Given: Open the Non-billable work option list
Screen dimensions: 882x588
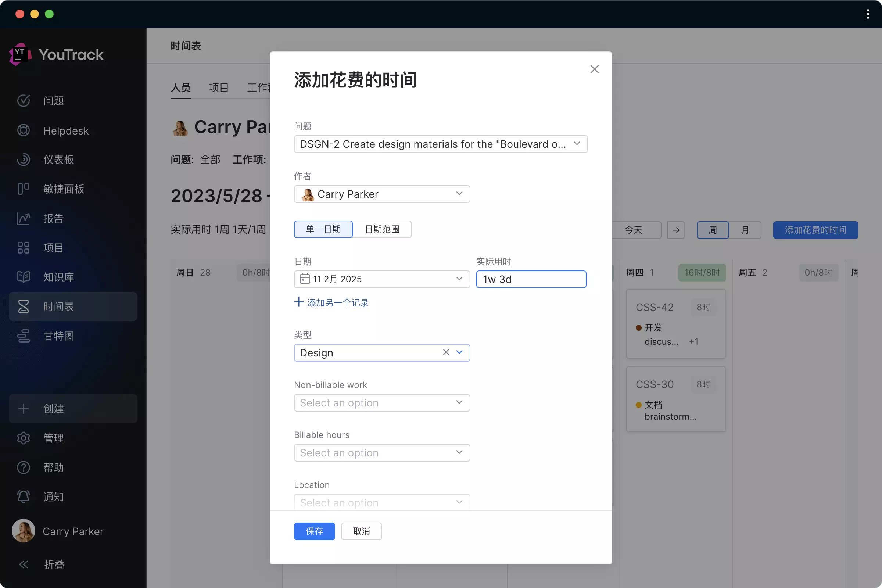Looking at the screenshot, I should (x=382, y=402).
